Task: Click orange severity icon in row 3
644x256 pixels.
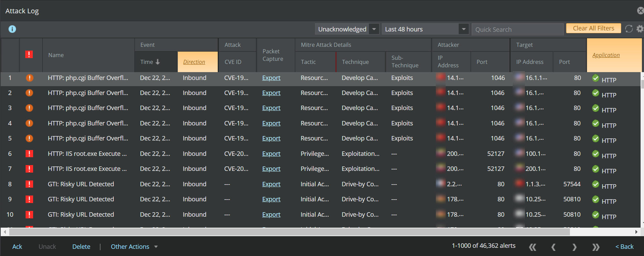Action: click(x=29, y=108)
